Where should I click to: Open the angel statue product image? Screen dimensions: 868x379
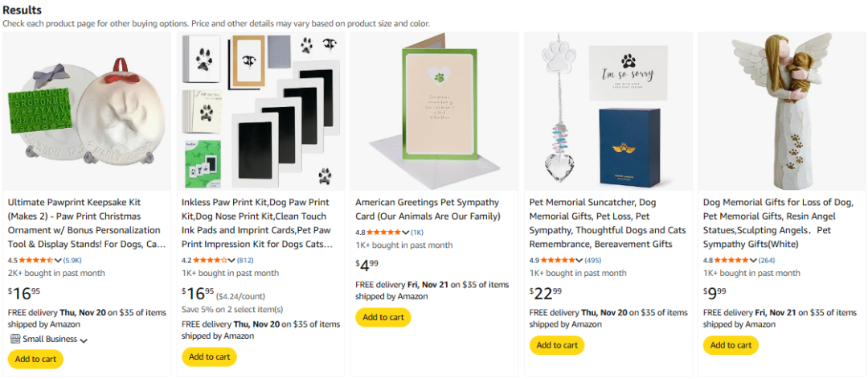[x=781, y=111]
